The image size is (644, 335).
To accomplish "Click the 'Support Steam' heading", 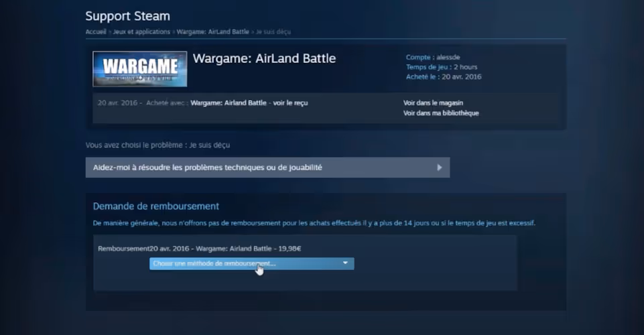I will click(128, 16).
